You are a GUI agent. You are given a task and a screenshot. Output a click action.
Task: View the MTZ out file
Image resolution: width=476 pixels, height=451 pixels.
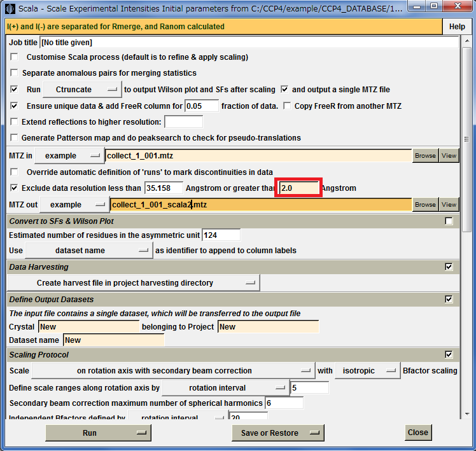(x=449, y=205)
